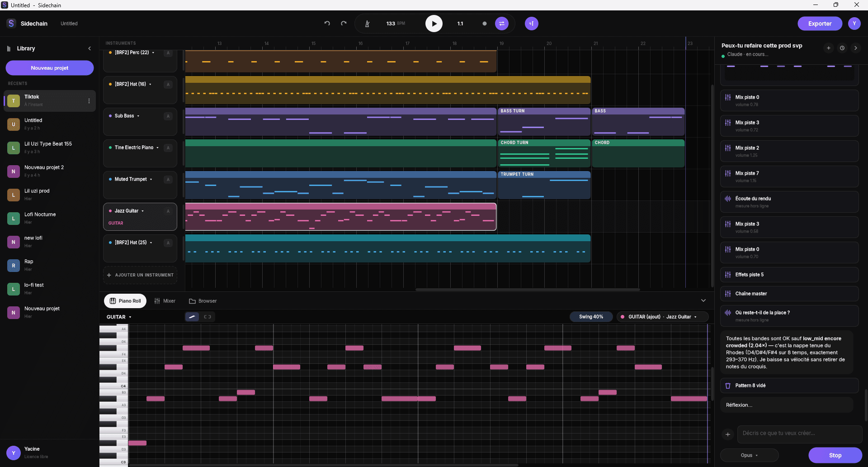Open the instrument dropdown for [BRF2] Hat (16)
This screenshot has width=868, height=467.
coord(150,84)
